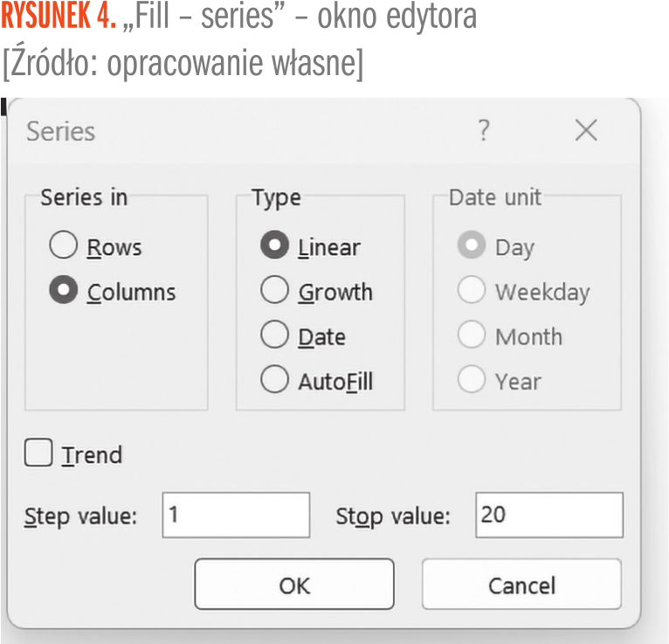Select the Weekday date unit
Image resolution: width=669 pixels, height=644 pixels.
(x=472, y=291)
